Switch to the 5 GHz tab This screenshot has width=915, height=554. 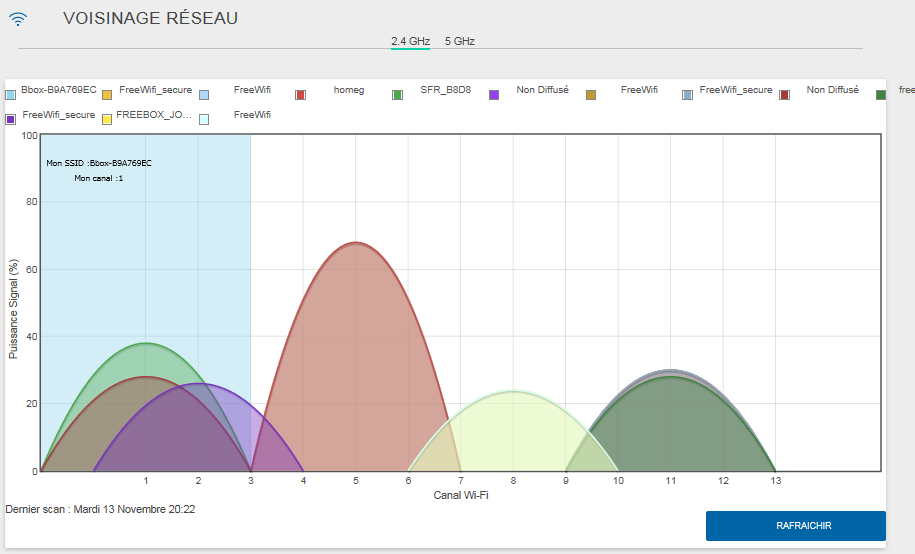coord(459,41)
